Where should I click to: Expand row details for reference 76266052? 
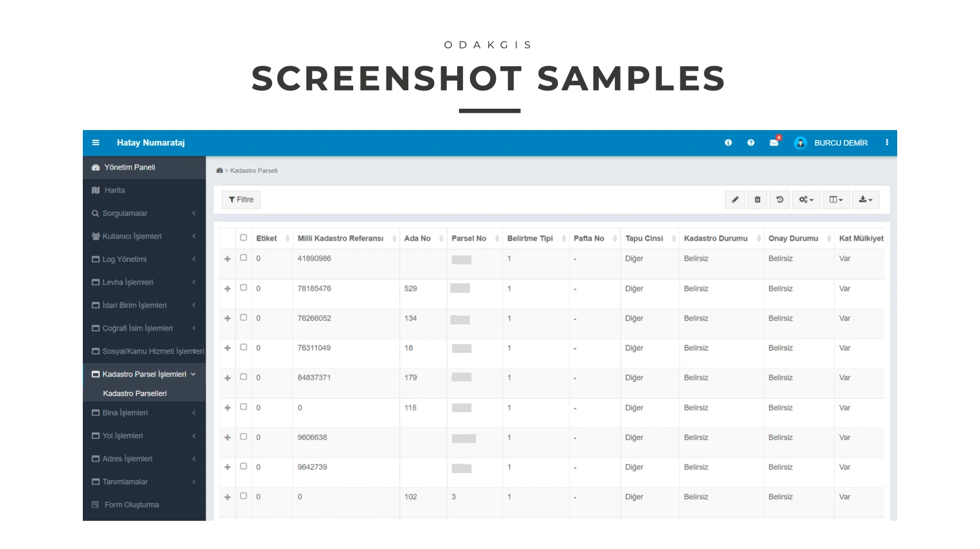tap(228, 319)
